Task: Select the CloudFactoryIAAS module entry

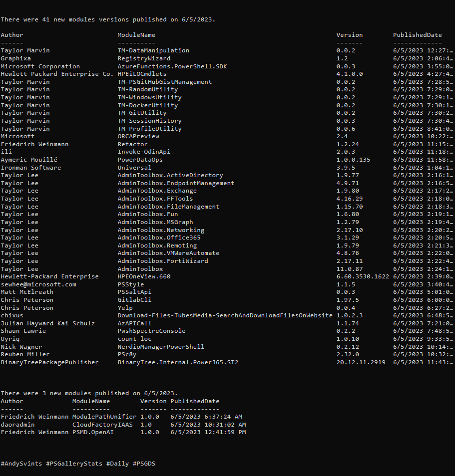Action: (x=102, y=425)
